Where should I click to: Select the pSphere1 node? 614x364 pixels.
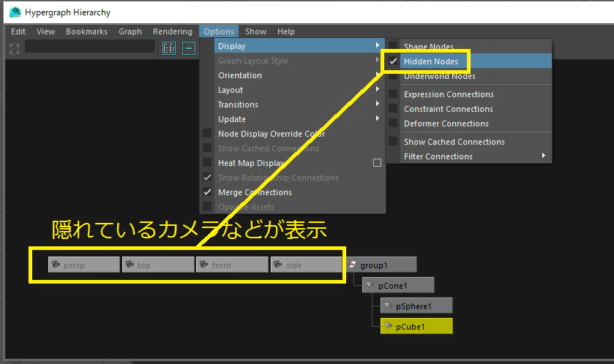coord(416,306)
